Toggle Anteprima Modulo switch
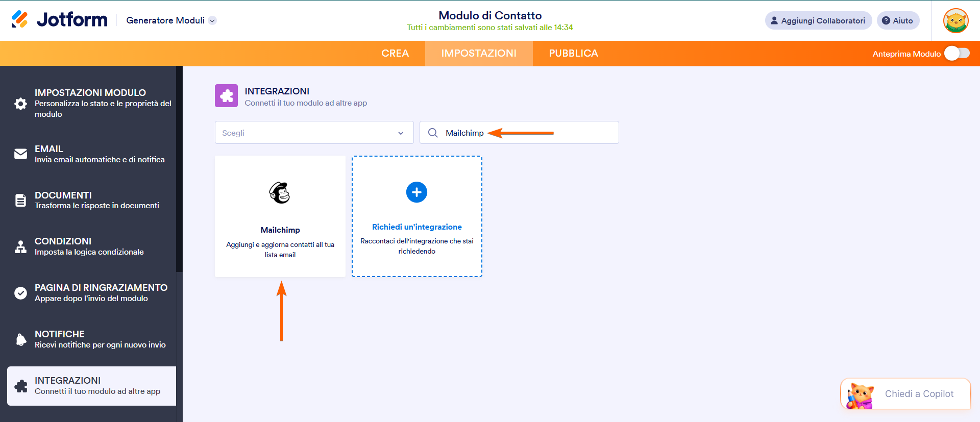This screenshot has width=980, height=422. click(x=957, y=54)
